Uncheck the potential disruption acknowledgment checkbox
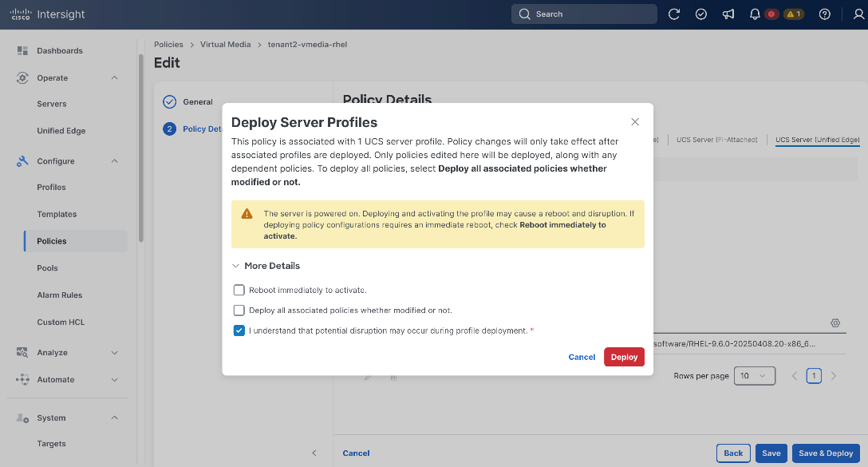Screen dimensions: 868x467 click(239, 330)
